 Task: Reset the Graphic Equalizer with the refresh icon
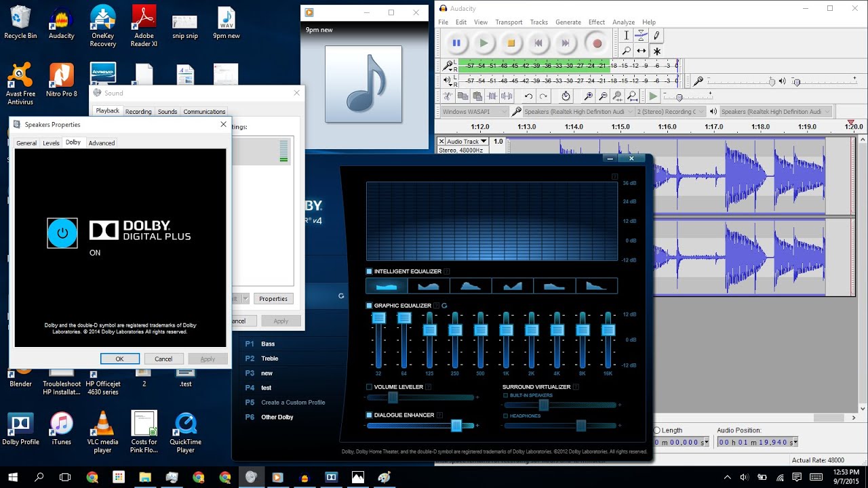point(445,306)
